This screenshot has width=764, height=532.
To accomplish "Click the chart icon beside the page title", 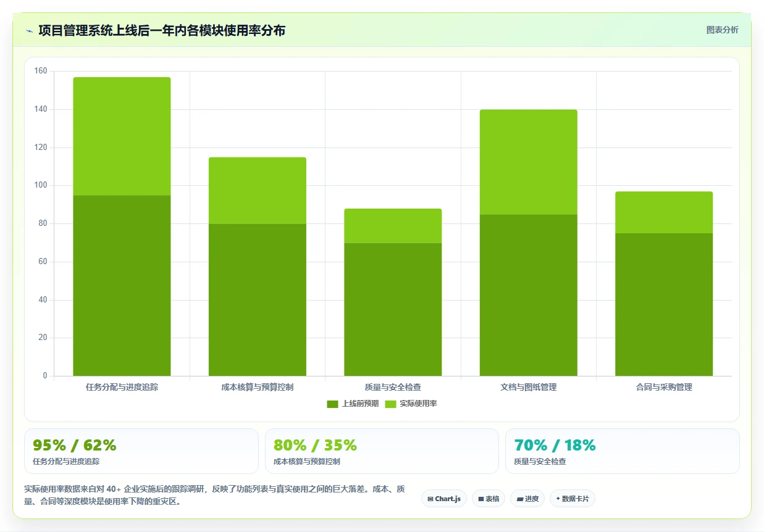I will [29, 31].
